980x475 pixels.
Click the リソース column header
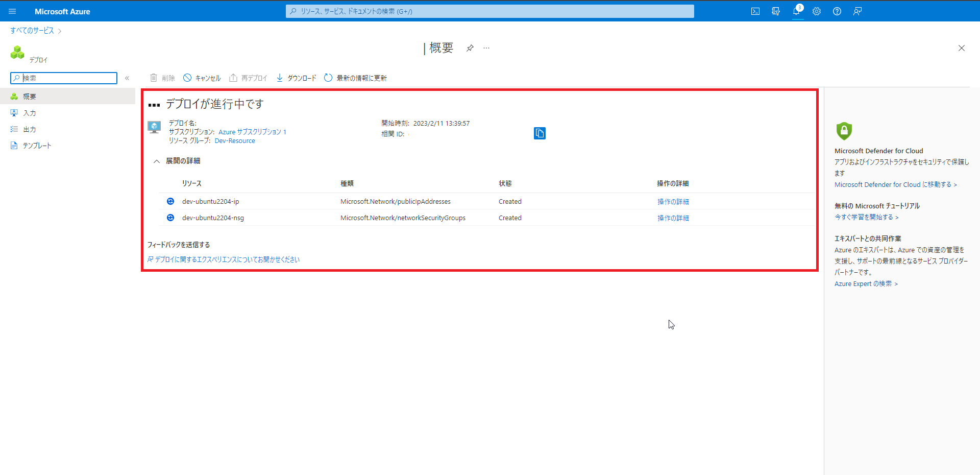tap(192, 183)
